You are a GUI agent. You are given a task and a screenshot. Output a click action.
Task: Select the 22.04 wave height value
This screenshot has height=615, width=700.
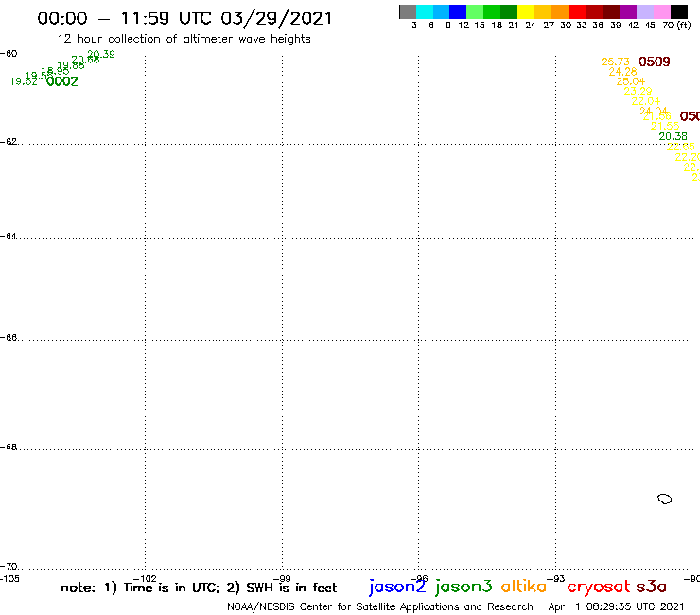645,101
